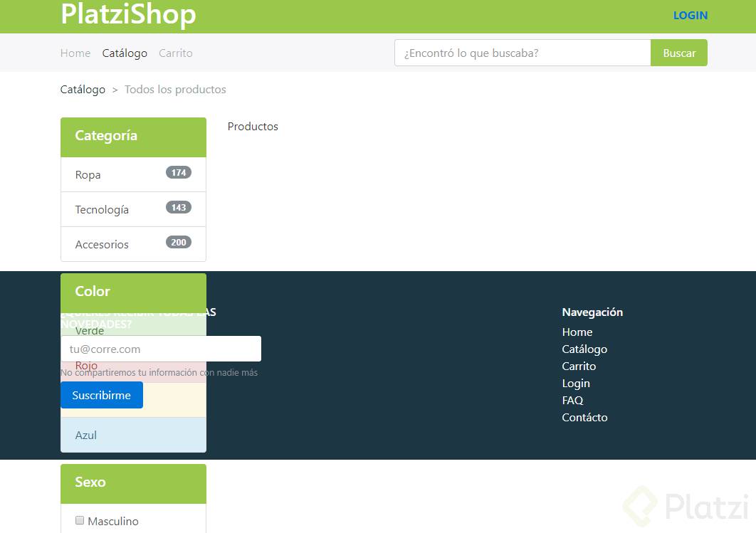Open Home in footer Navegación
The height and width of the screenshot is (533, 756).
[577, 332]
